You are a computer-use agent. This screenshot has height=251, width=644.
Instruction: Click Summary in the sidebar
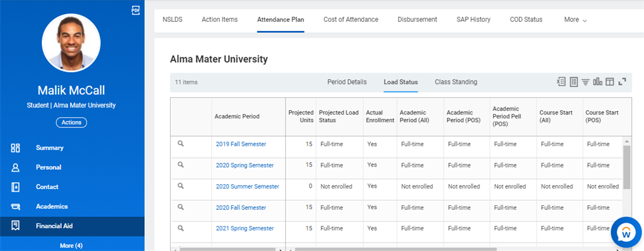50,148
